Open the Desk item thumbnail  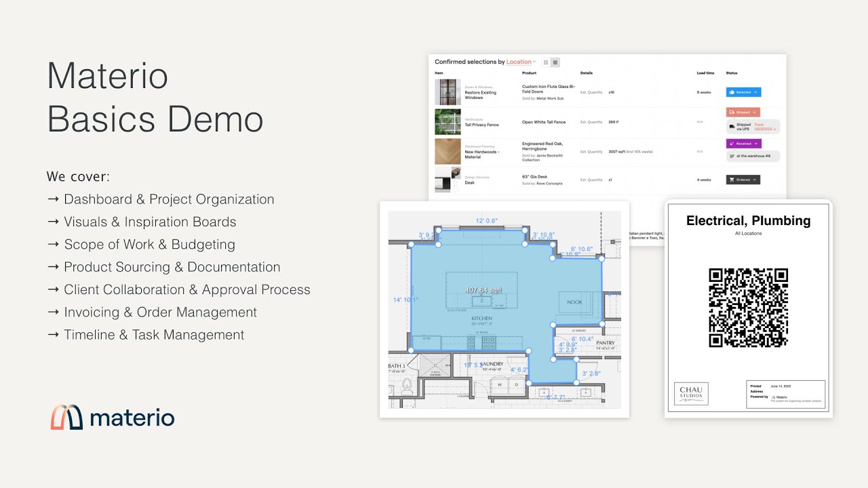pos(448,180)
